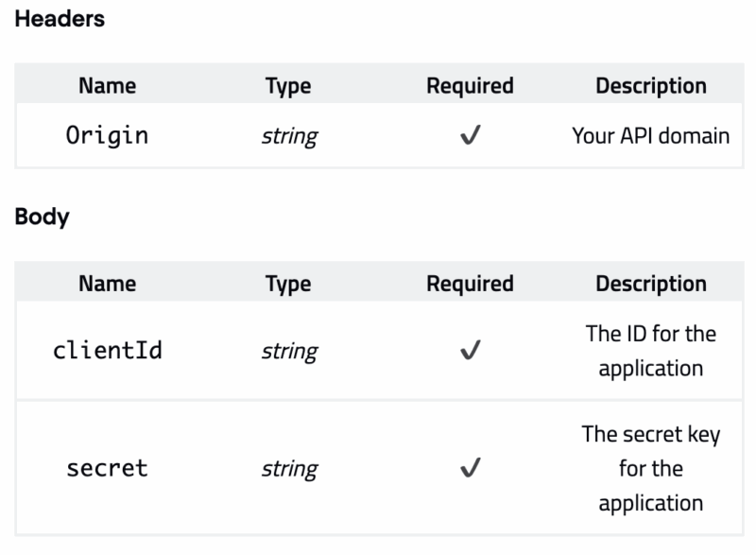Click the string type in the secret row

[289, 469]
